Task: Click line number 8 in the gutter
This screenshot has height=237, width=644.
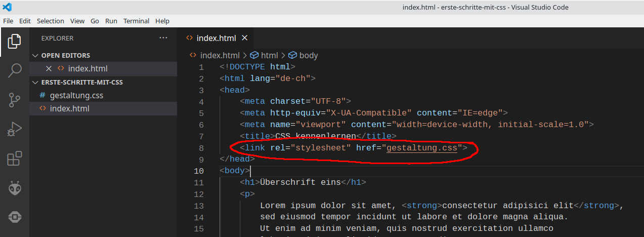Action: point(201,148)
